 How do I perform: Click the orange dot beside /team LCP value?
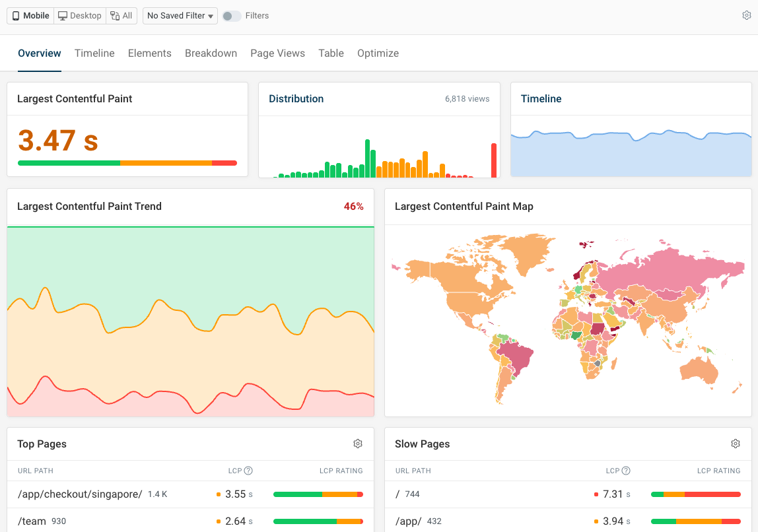pyautogui.click(x=218, y=521)
